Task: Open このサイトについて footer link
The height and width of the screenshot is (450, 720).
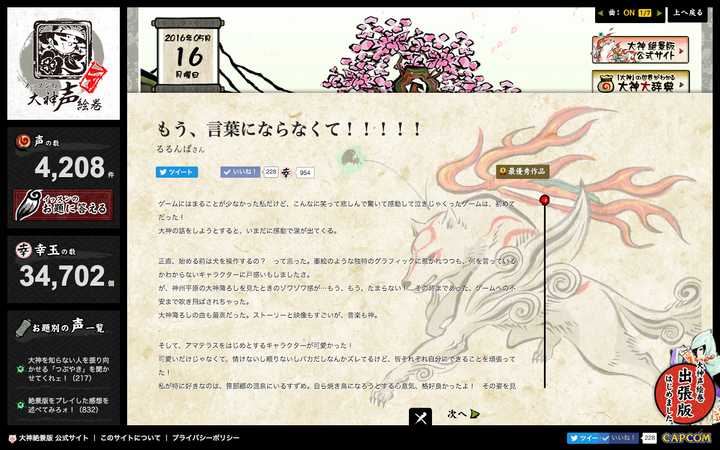Action: pyautogui.click(x=130, y=438)
